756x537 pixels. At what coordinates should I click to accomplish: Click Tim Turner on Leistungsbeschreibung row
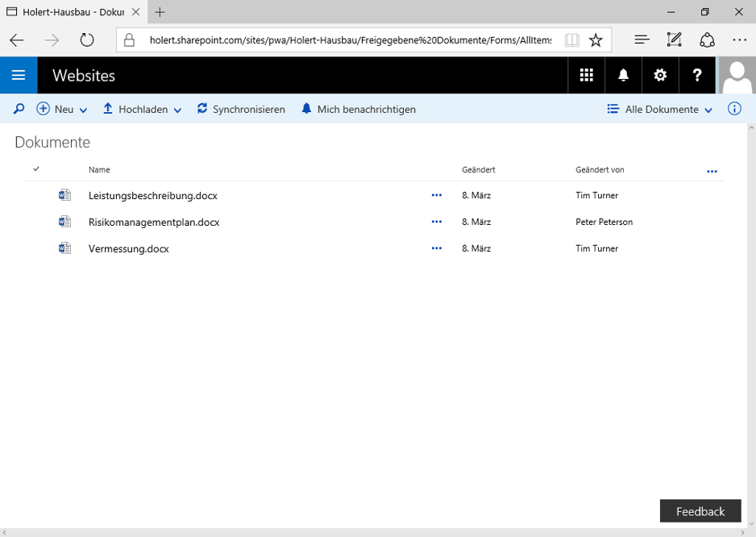(597, 195)
